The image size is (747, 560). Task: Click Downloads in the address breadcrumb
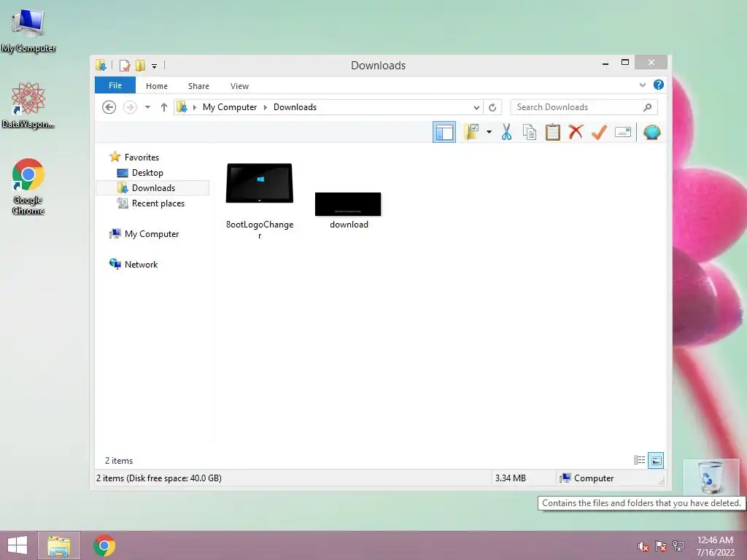coord(295,107)
